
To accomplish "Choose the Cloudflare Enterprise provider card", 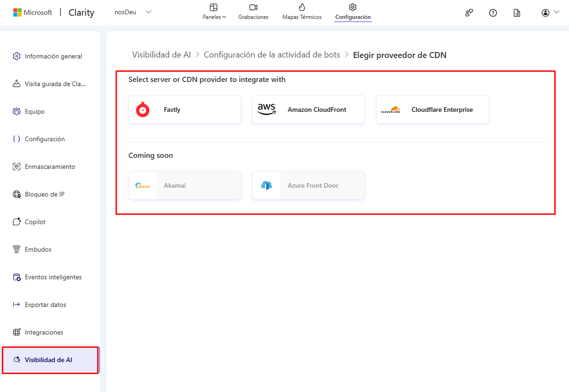I will [432, 109].
